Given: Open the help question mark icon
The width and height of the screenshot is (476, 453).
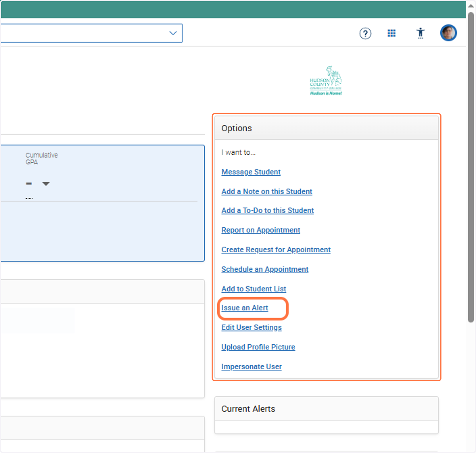Looking at the screenshot, I should tap(365, 33).
